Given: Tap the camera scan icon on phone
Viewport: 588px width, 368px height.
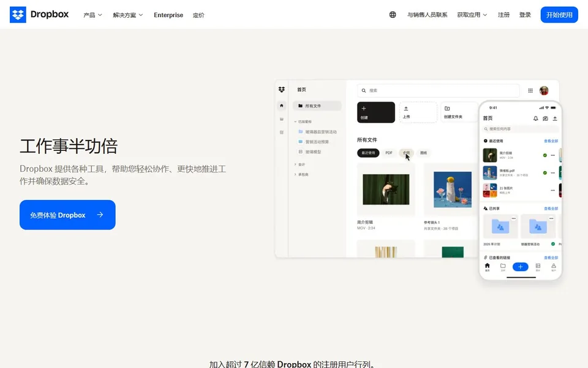Looking at the screenshot, I should 545,118.
